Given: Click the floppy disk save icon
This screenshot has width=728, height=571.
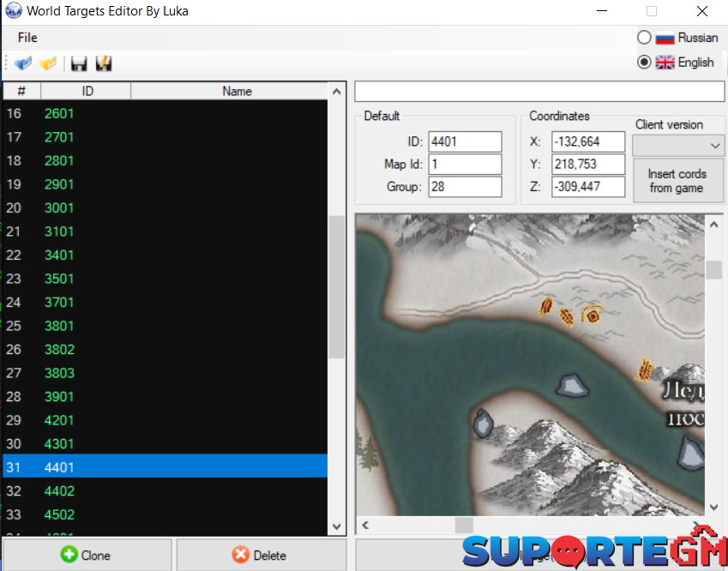Looking at the screenshot, I should 79,63.
